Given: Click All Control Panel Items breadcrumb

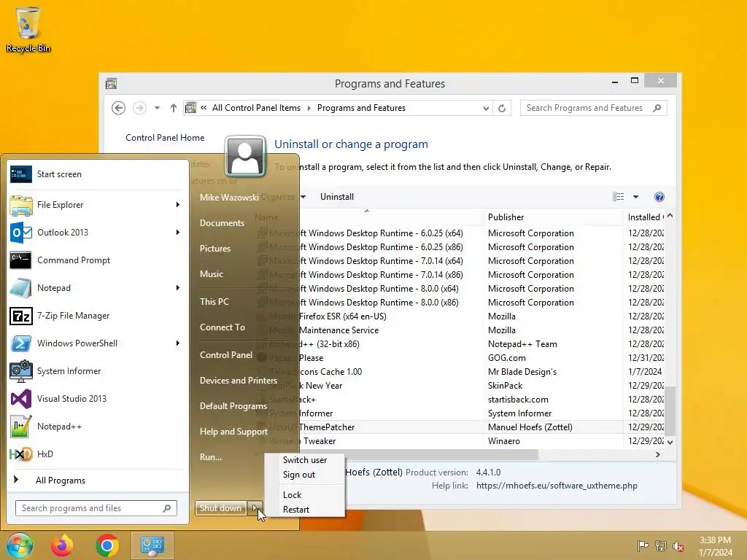Looking at the screenshot, I should click(256, 108).
